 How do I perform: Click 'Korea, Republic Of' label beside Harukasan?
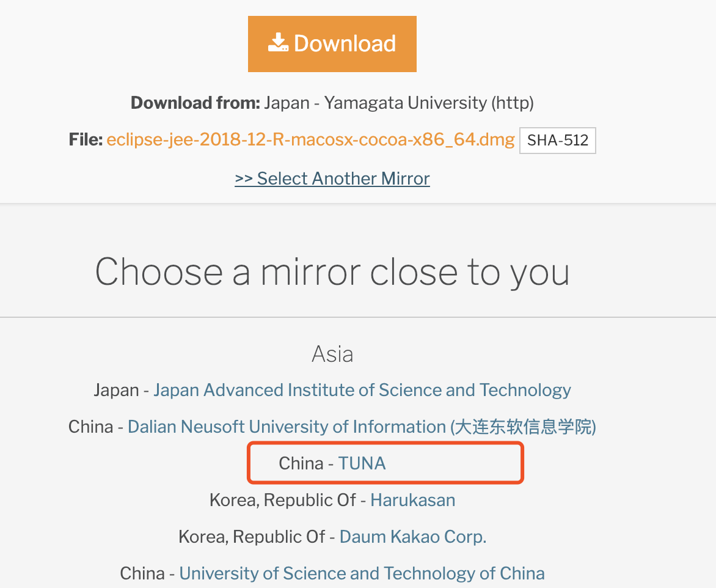[x=282, y=500]
